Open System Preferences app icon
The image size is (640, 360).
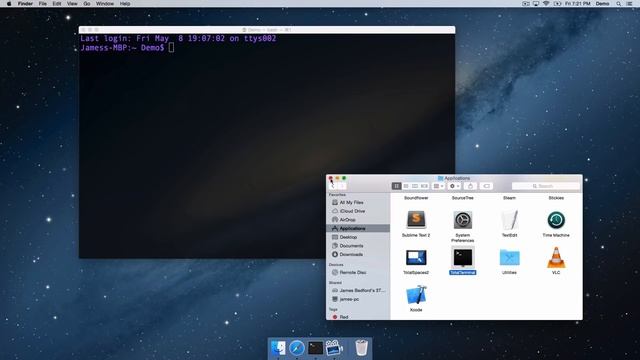click(462, 220)
